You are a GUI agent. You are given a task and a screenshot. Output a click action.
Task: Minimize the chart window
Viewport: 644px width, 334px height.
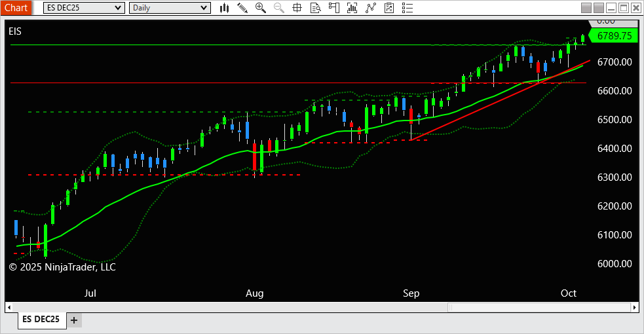click(611, 8)
